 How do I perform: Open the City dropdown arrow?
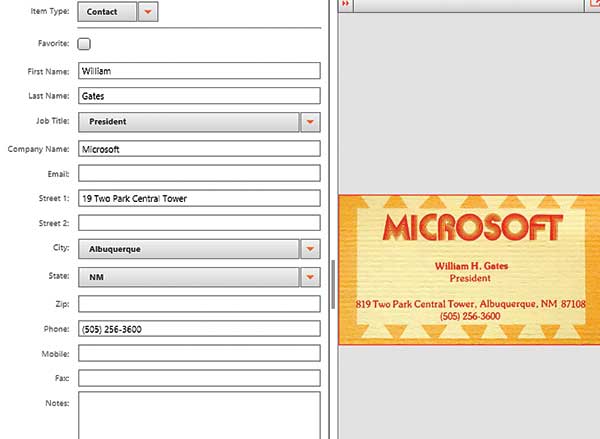[x=310, y=249]
